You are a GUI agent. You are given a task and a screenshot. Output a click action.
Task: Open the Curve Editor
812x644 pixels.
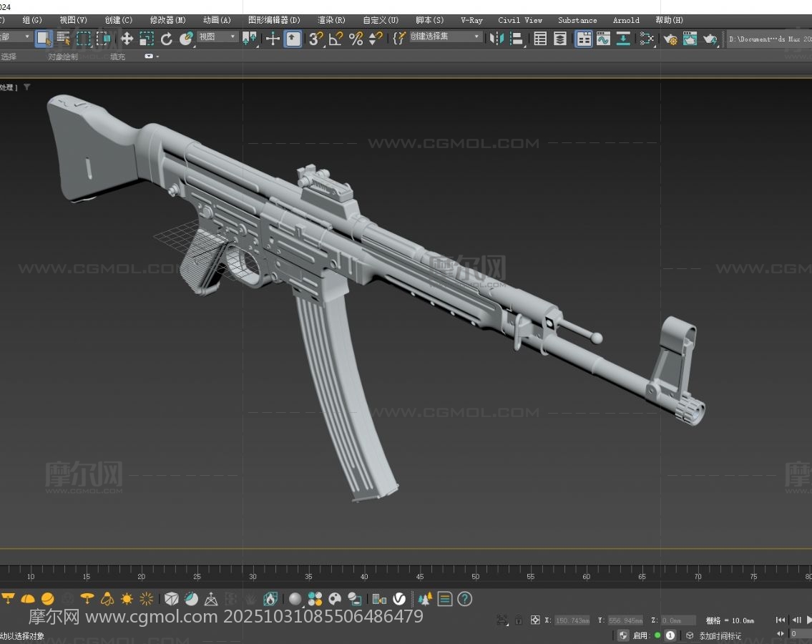603,39
